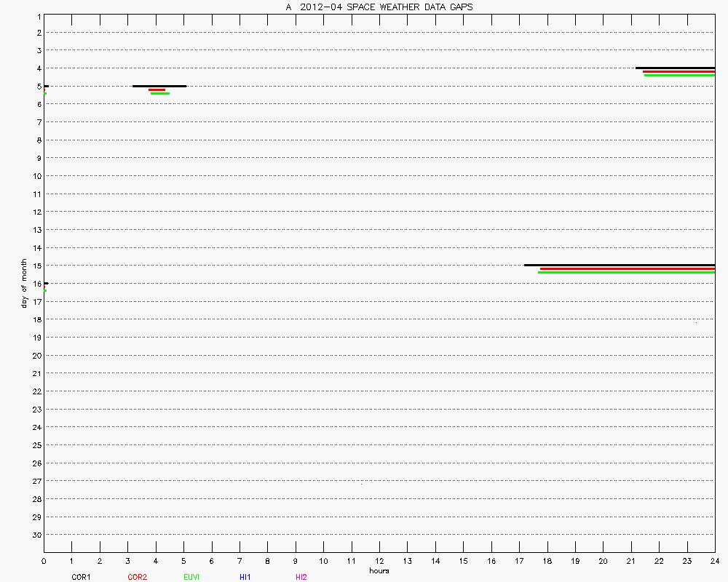Click the COR1 legend label
This screenshot has height=582, width=728.
(80, 577)
